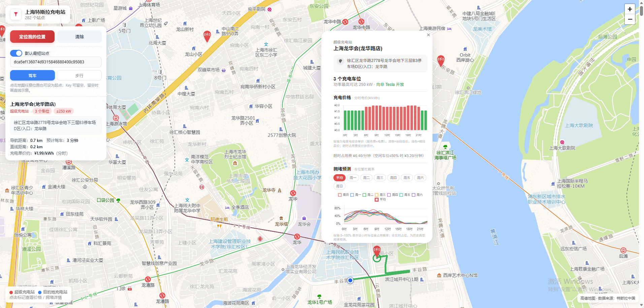Click the Amap key input field

point(56,62)
